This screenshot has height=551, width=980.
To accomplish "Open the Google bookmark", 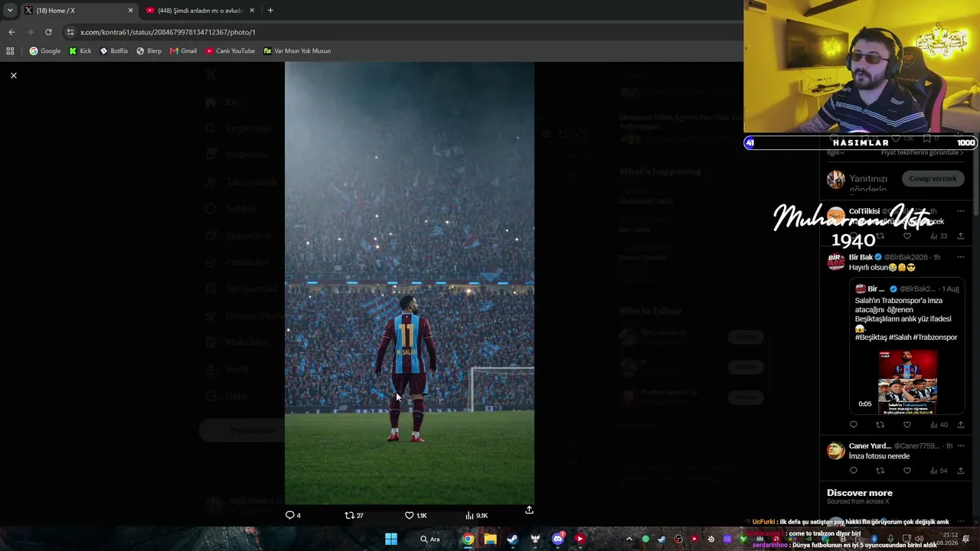I will [x=45, y=51].
